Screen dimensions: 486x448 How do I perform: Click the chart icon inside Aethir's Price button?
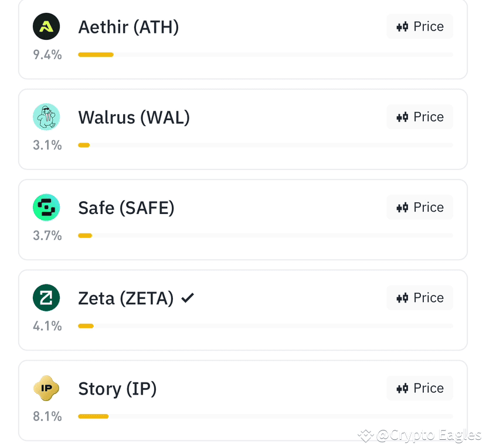pyautogui.click(x=402, y=26)
